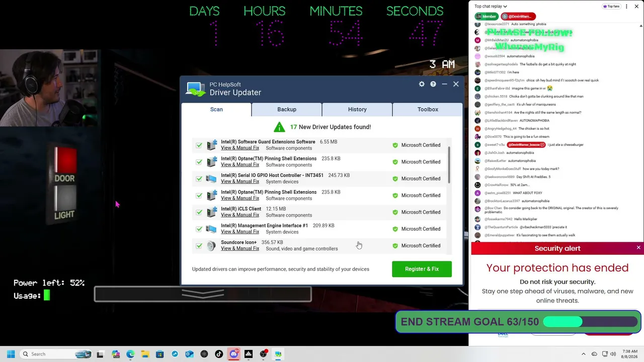This screenshot has height=362, width=644.
Task: Uncheck Intel Serial IO GPIO Host Controller driver
Action: coord(199,178)
